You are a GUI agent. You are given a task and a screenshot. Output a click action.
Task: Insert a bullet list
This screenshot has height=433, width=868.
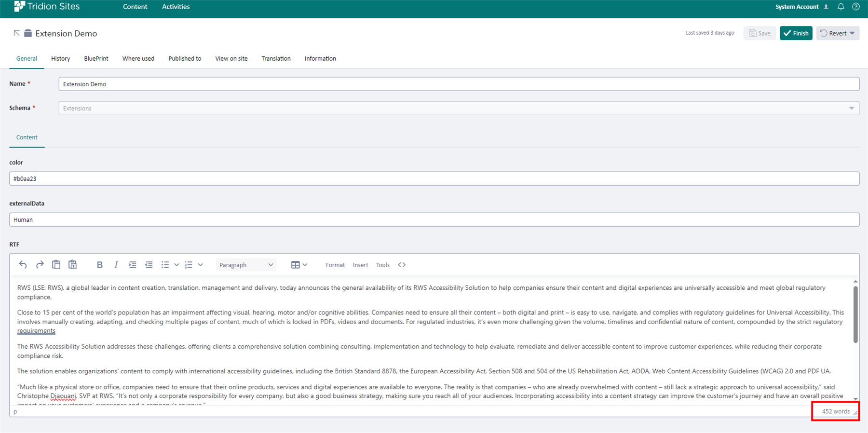pos(165,265)
